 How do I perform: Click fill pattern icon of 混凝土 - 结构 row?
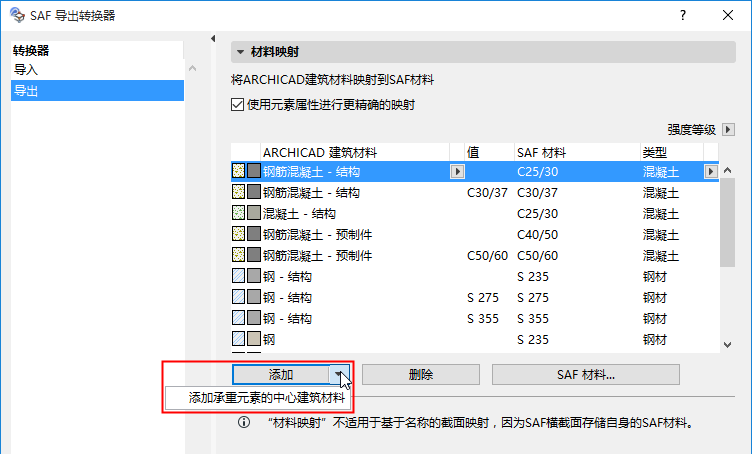[x=238, y=213]
